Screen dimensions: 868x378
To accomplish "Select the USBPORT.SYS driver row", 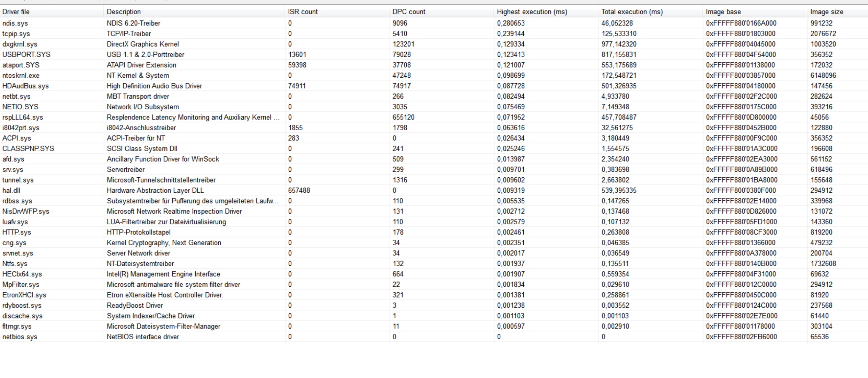I will point(26,55).
